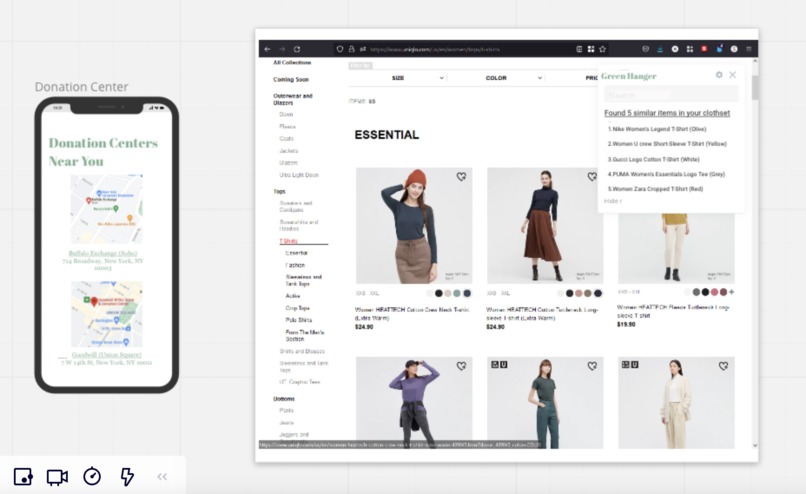The height and width of the screenshot is (494, 806).
Task: Open the browser downloads arrow icon
Action: tap(660, 49)
